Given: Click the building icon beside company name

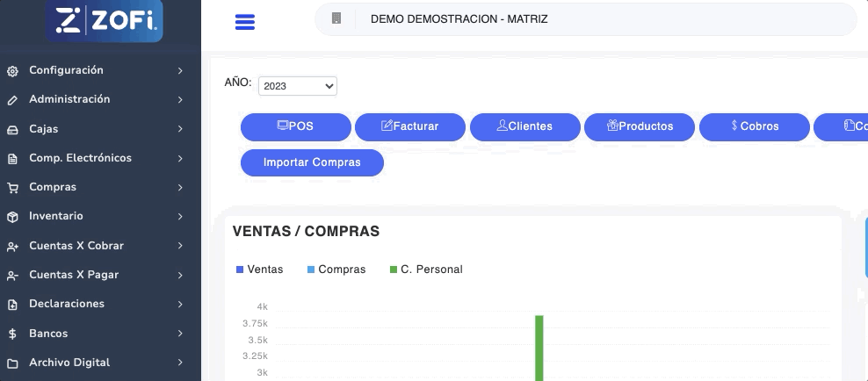Looking at the screenshot, I should pos(336,18).
